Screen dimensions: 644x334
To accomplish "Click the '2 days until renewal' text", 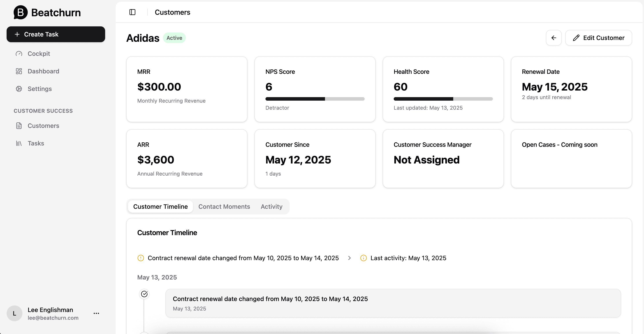I will (x=546, y=97).
